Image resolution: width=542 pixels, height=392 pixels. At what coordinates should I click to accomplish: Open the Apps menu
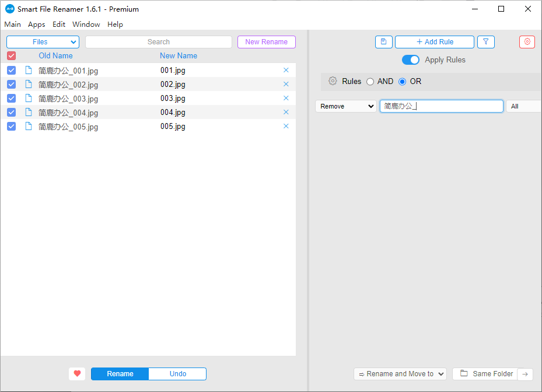click(36, 24)
